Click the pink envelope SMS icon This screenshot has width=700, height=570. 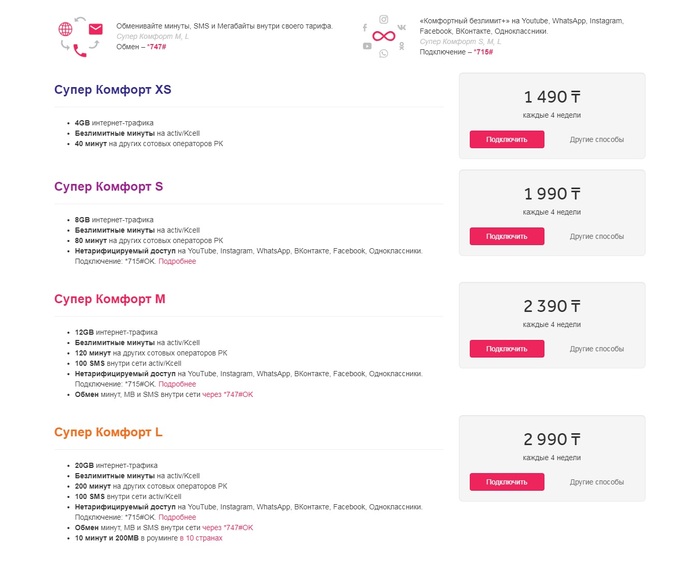pyautogui.click(x=96, y=29)
